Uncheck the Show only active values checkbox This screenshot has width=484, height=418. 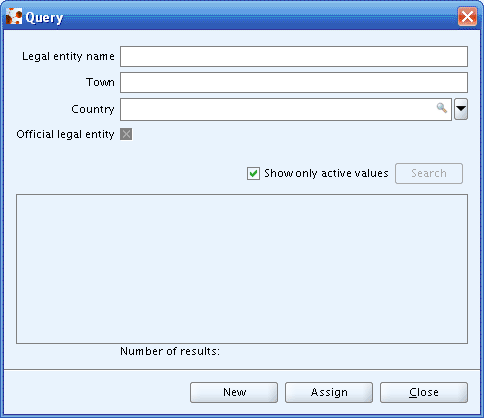pyautogui.click(x=253, y=173)
